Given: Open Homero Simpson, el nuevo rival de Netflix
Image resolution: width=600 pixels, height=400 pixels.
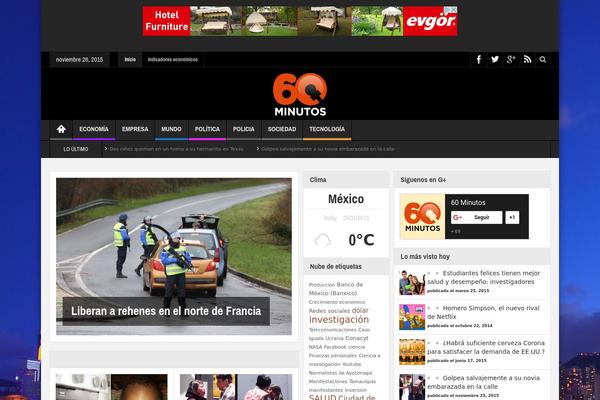Looking at the screenshot, I should tap(483, 312).
